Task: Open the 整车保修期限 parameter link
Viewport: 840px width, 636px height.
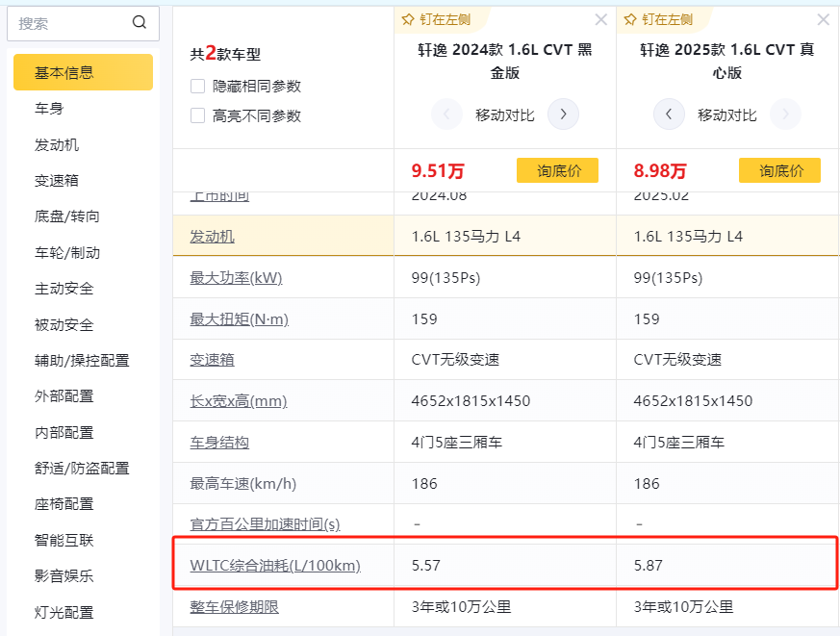Action: (234, 607)
